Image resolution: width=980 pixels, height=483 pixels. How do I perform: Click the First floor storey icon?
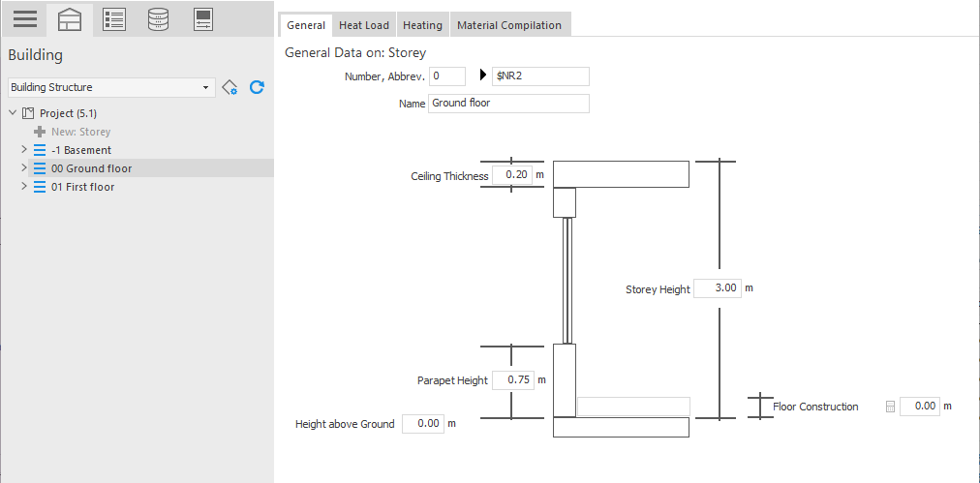40,187
